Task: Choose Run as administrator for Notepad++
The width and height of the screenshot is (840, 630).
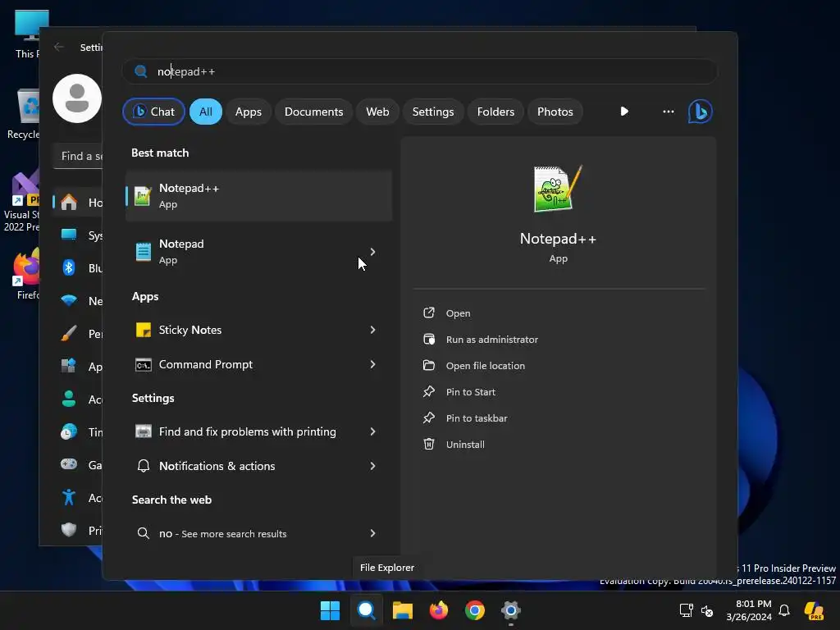Action: 492,340
